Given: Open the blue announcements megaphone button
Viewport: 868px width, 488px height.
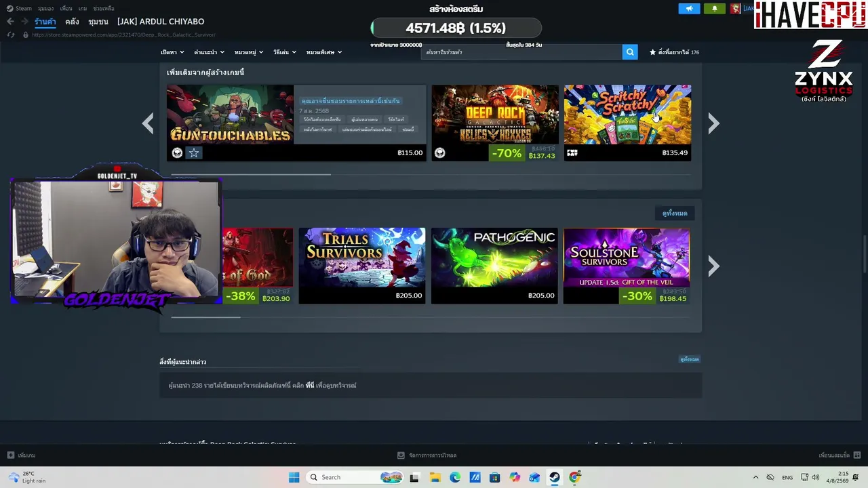Looking at the screenshot, I should pos(689,9).
